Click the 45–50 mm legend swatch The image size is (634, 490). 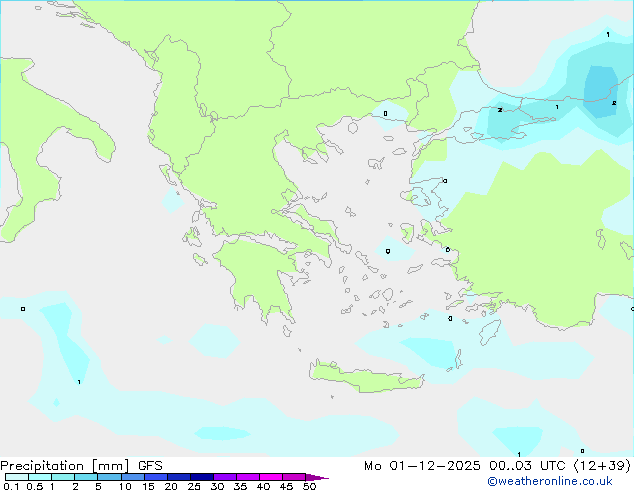pyautogui.click(x=294, y=477)
